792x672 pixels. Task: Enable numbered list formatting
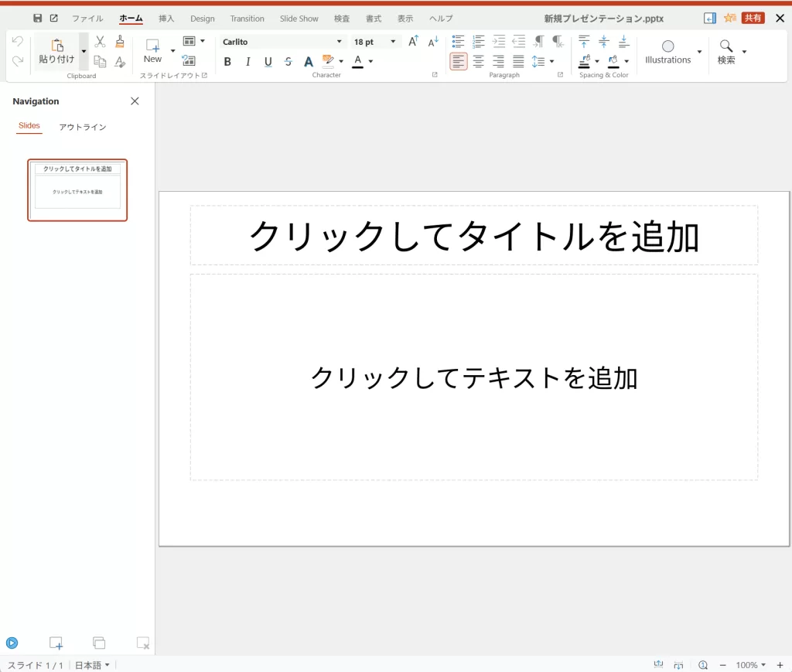pyautogui.click(x=478, y=42)
